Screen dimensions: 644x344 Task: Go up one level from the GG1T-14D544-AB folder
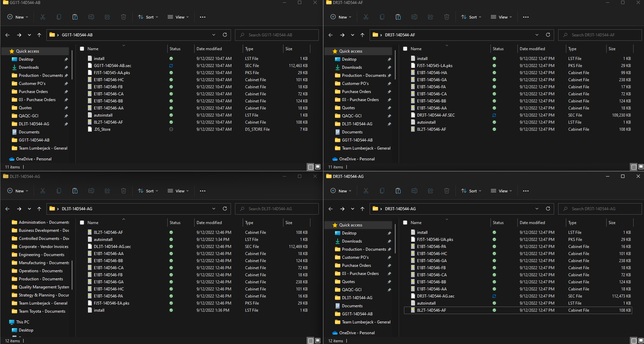pos(39,35)
